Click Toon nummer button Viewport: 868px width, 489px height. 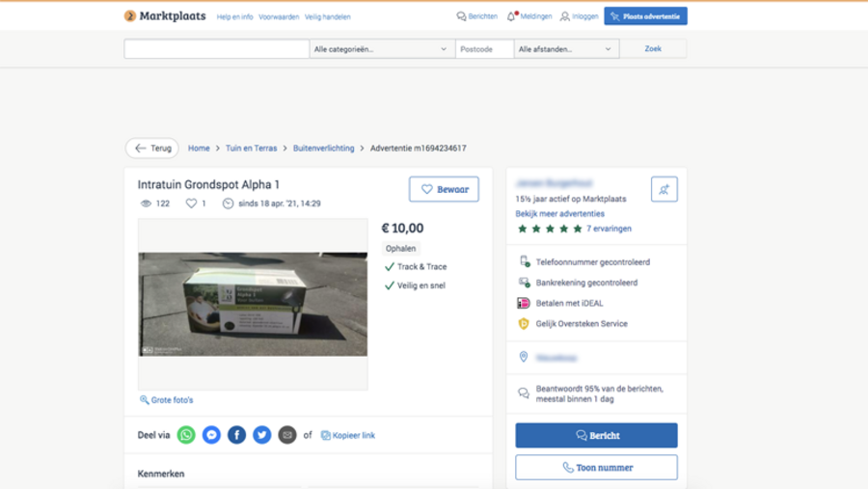tap(596, 468)
